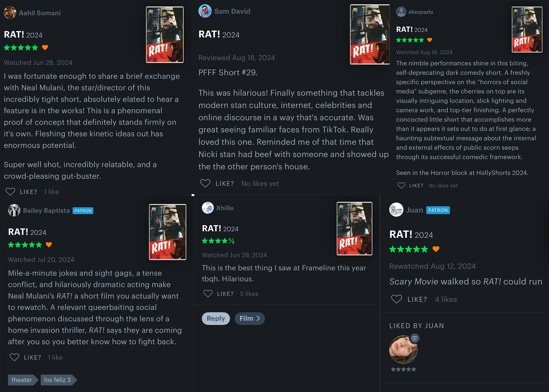Like Aahil Somani's review with the heart icon
Image resolution: width=549 pixels, height=392 pixels.
click(10, 192)
